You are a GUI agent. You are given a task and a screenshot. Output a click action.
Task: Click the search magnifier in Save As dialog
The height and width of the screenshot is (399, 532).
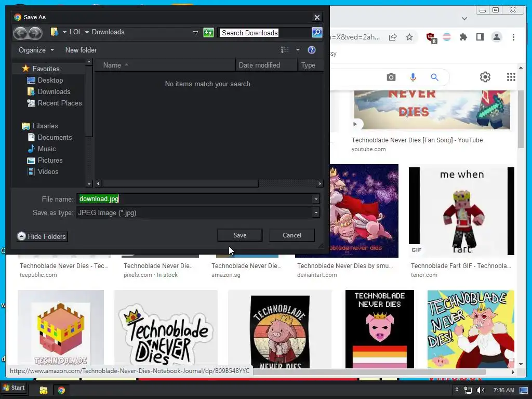click(x=317, y=33)
